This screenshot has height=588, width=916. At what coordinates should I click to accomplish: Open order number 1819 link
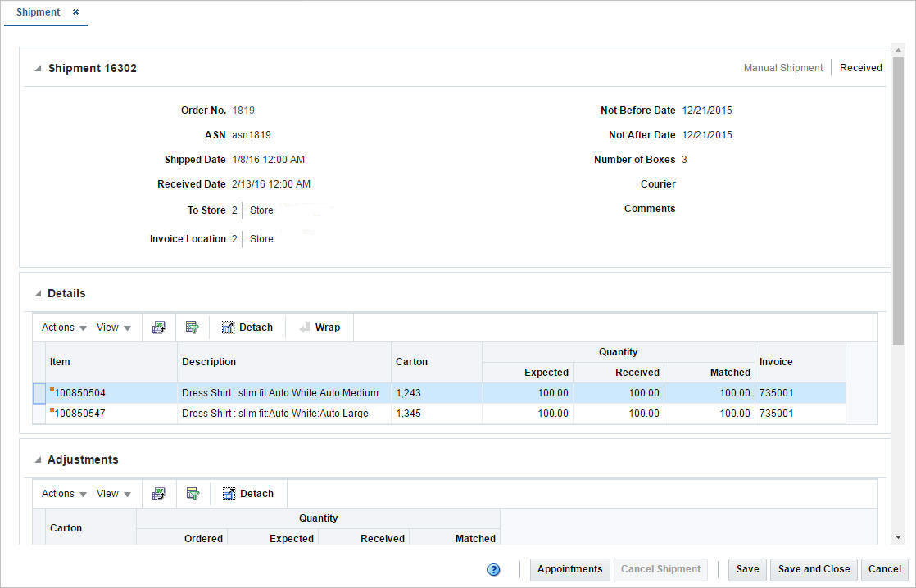(243, 111)
